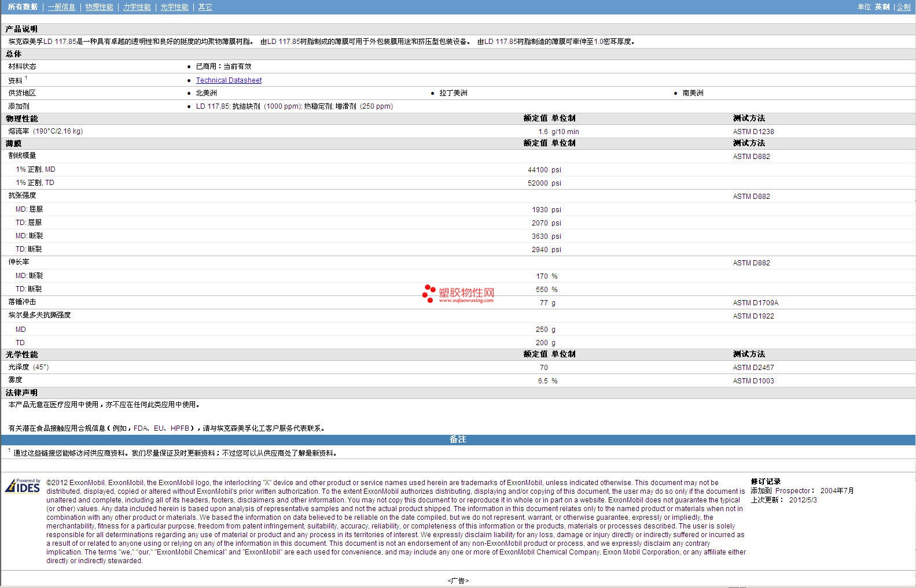Open the 一般信息 tab
Viewport: 916px width, 588px height.
tap(61, 7)
